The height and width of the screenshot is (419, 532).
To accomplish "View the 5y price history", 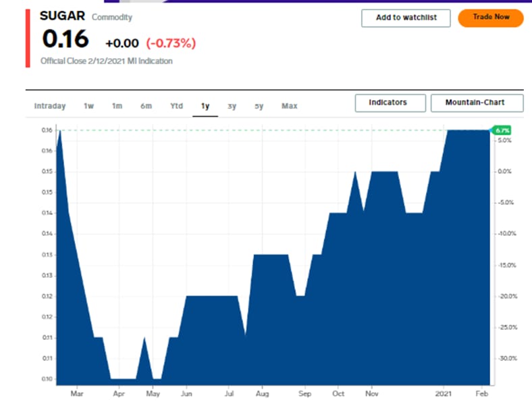I will pyautogui.click(x=259, y=105).
